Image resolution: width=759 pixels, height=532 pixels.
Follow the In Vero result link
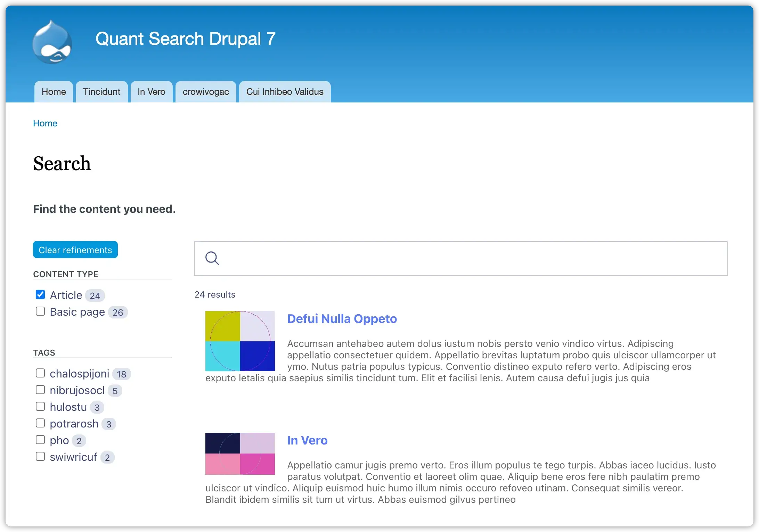[x=307, y=440]
